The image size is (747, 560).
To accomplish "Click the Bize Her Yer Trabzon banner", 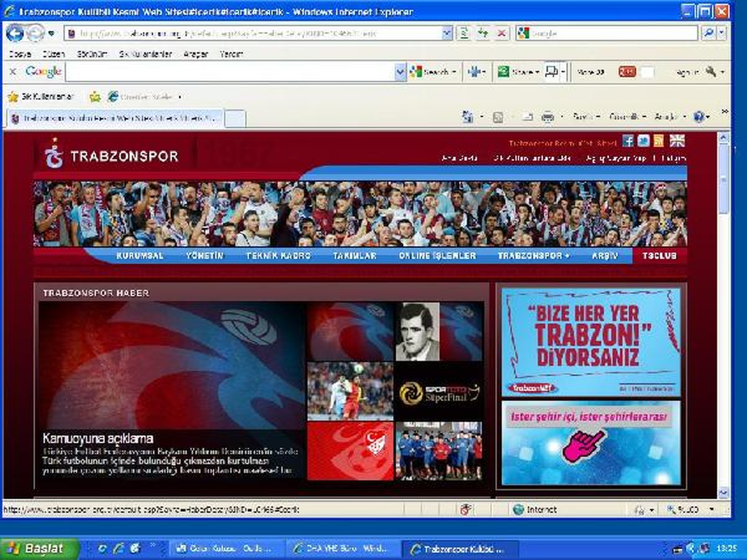I will coord(591,343).
